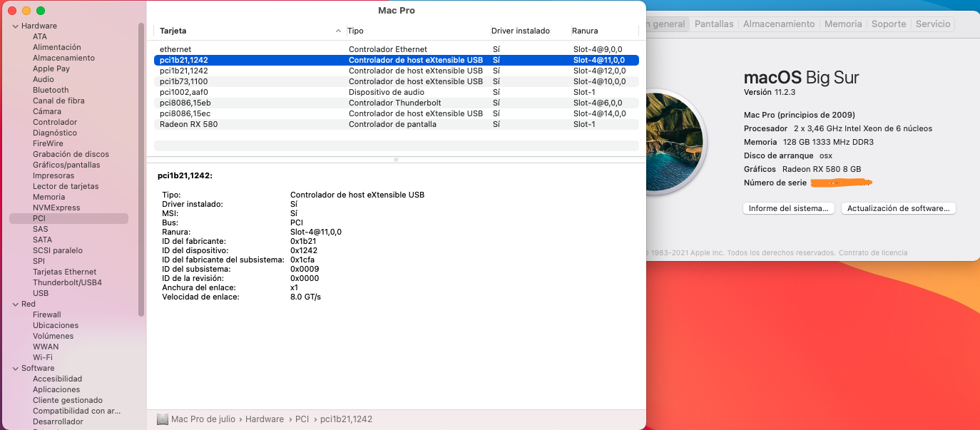
Task: Select Cámara in the sidebar
Action: [47, 111]
